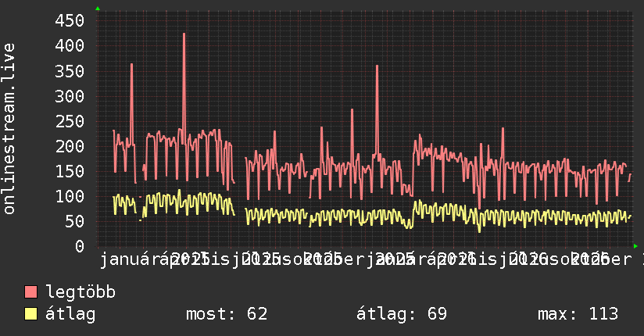This screenshot has height=336, width=644.
Task: Click the 50 y-axis tick label
Action: click(x=75, y=221)
